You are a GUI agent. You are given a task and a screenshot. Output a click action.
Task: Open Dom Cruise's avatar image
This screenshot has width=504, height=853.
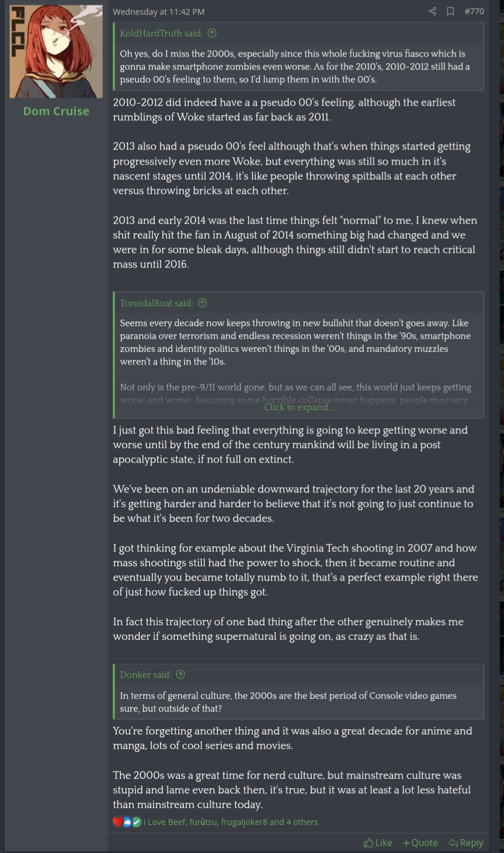(x=56, y=51)
